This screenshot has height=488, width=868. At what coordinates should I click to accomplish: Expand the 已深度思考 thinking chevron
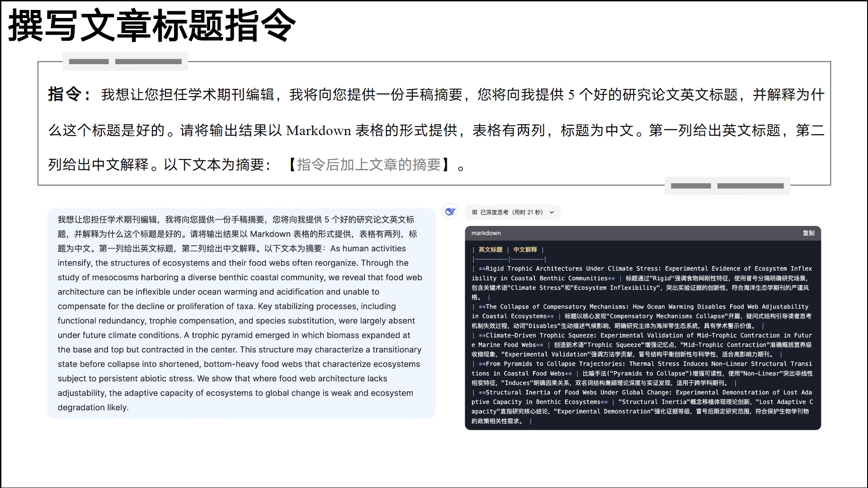pos(552,212)
